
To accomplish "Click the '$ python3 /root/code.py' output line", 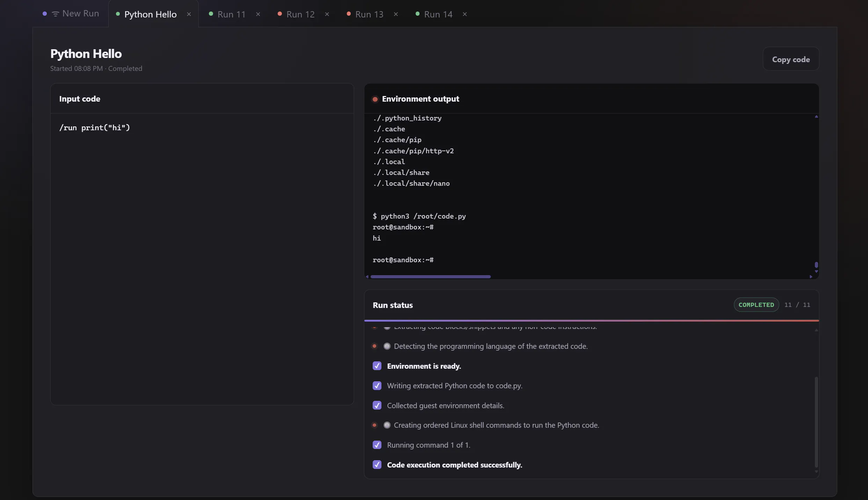I will click(419, 216).
